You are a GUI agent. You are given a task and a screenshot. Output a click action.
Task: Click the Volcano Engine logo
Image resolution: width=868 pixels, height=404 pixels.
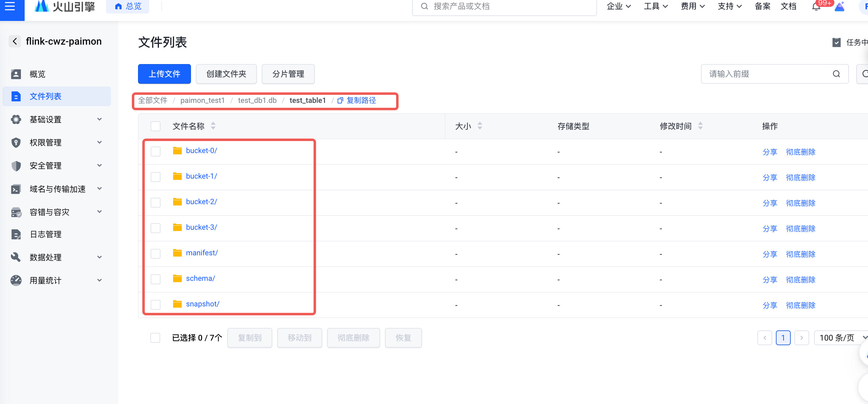(64, 6)
